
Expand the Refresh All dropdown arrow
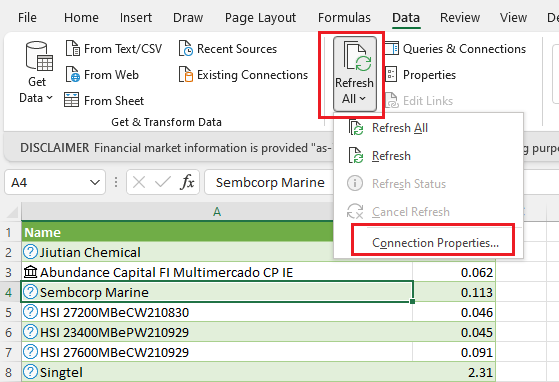click(x=363, y=98)
